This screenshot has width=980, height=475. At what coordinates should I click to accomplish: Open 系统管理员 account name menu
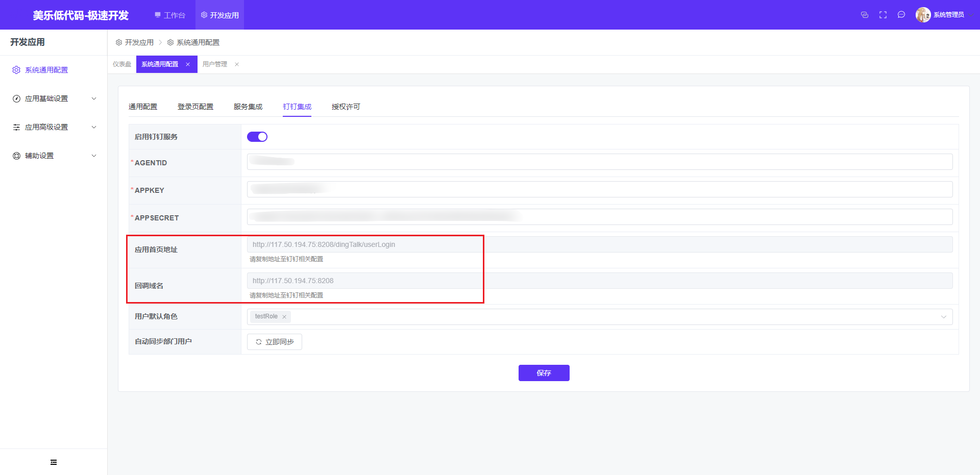coord(949,15)
